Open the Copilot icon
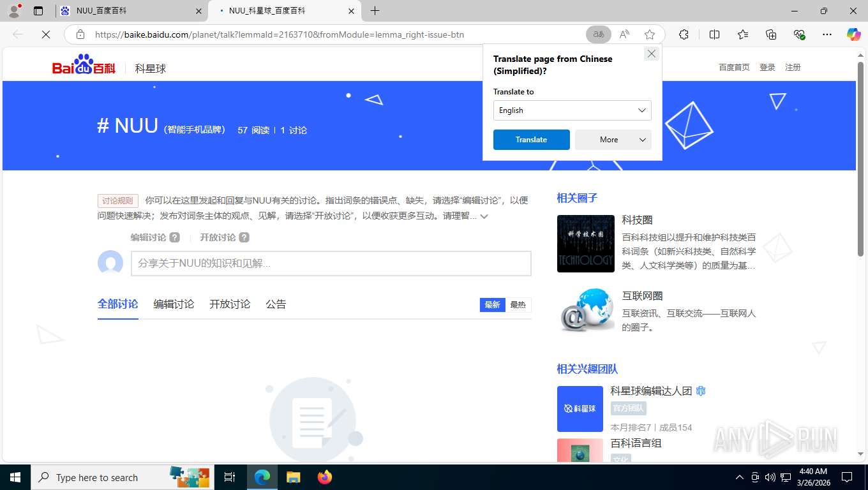This screenshot has height=490, width=868. tap(854, 34)
